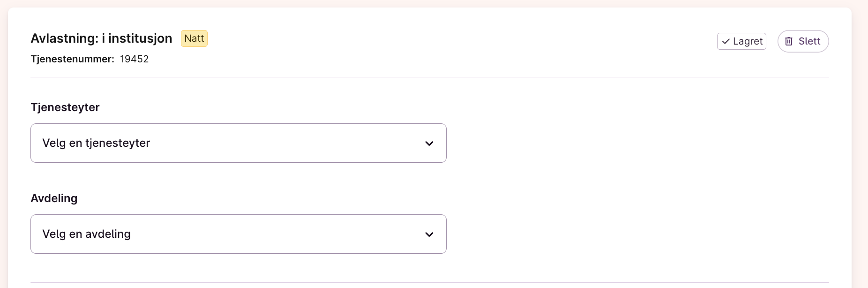Click the "Slett" text label
Screen dimensions: 868x288
809,41
